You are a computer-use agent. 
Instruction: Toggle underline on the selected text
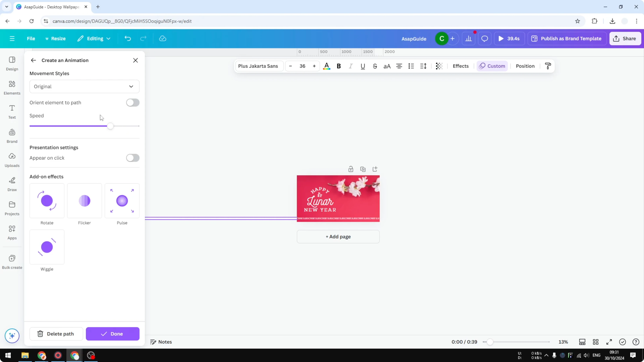[363, 66]
